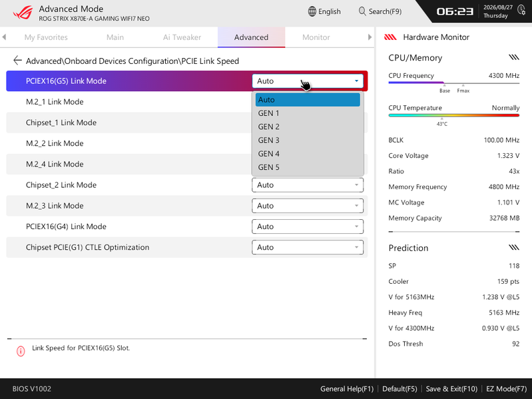Click the info icon beside help text
This screenshot has height=399, width=532.
pyautogui.click(x=21, y=351)
